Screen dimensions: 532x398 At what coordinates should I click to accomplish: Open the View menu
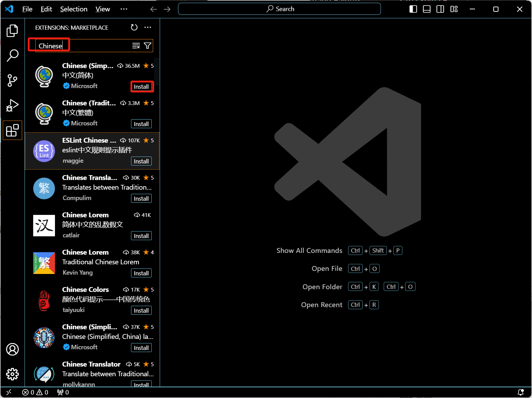coord(103,9)
